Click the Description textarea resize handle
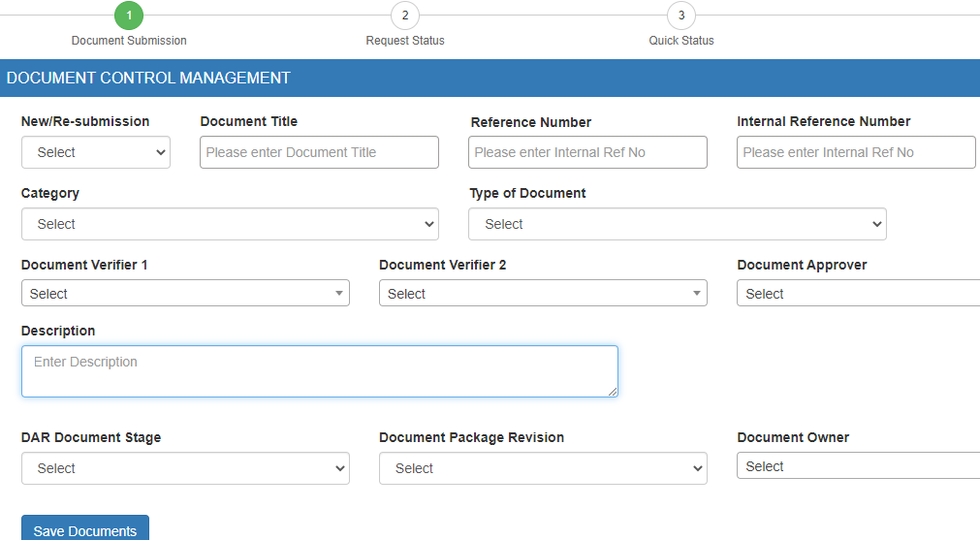Viewport: 980px width, 540px height. [x=613, y=392]
